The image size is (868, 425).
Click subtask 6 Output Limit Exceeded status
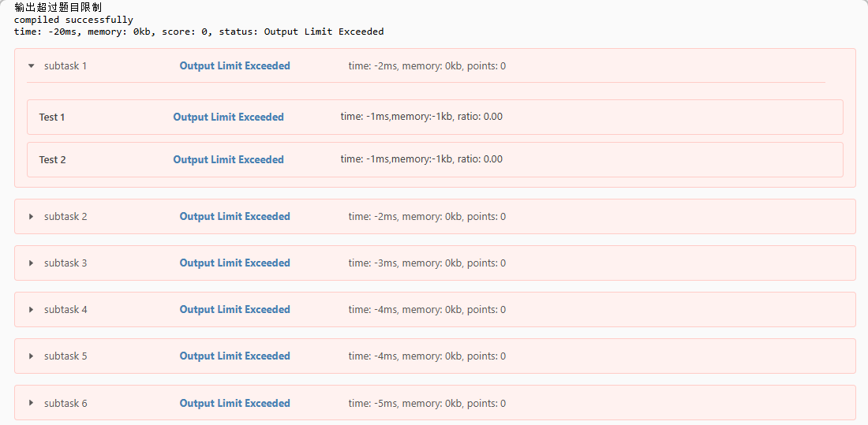coord(234,403)
